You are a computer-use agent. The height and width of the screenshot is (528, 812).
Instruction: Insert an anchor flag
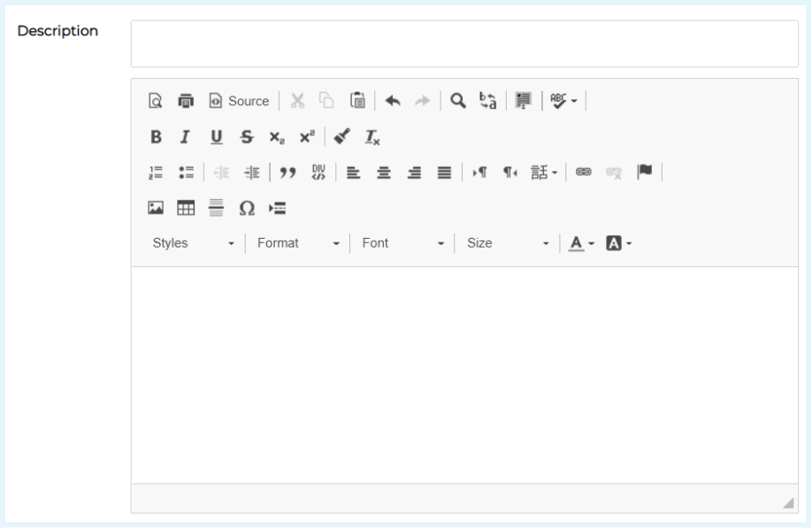[645, 172]
